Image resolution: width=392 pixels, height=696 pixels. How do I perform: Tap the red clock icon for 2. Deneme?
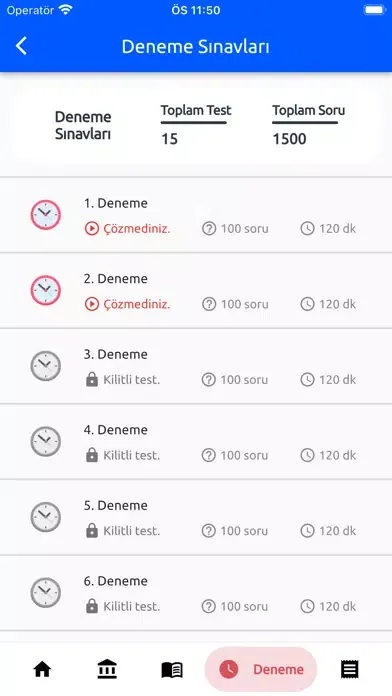pyautogui.click(x=45, y=290)
